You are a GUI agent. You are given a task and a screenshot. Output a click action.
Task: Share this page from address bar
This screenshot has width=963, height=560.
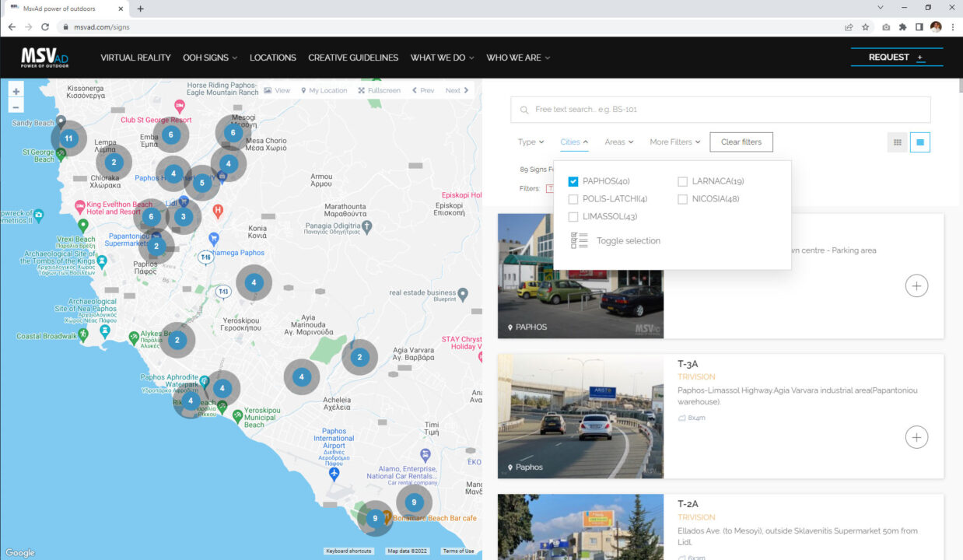tap(849, 26)
